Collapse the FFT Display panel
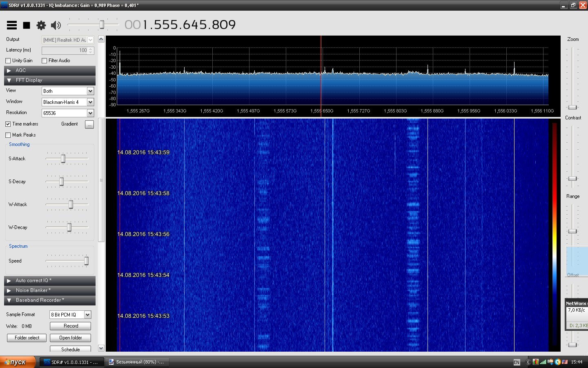This screenshot has width=588, height=368. pyautogui.click(x=50, y=80)
